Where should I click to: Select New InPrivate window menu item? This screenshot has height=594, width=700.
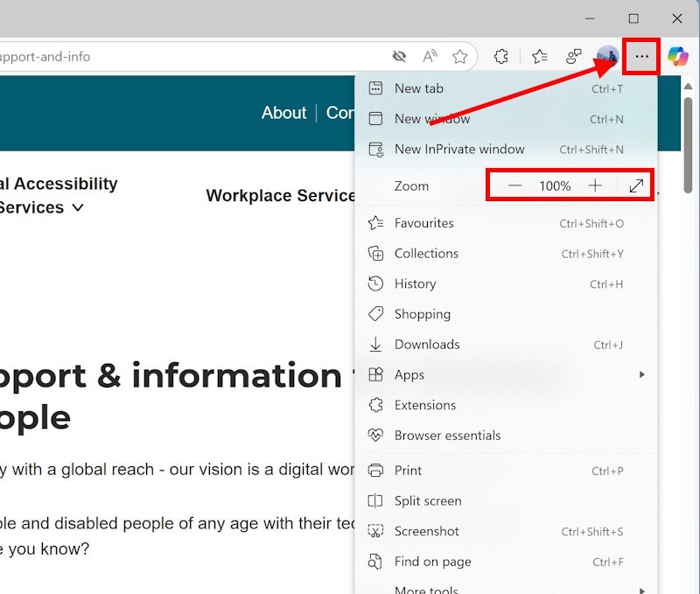coord(459,149)
